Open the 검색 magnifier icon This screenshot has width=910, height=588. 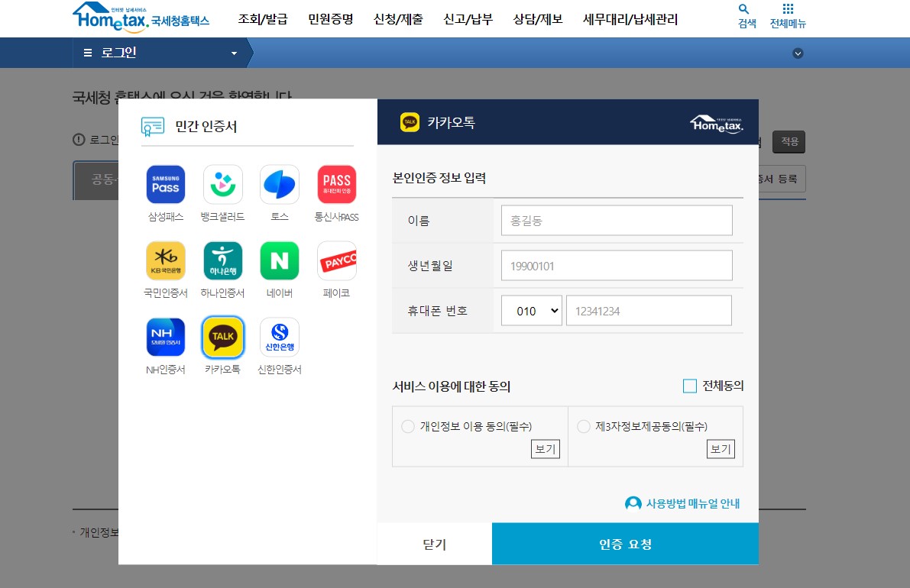coord(743,9)
